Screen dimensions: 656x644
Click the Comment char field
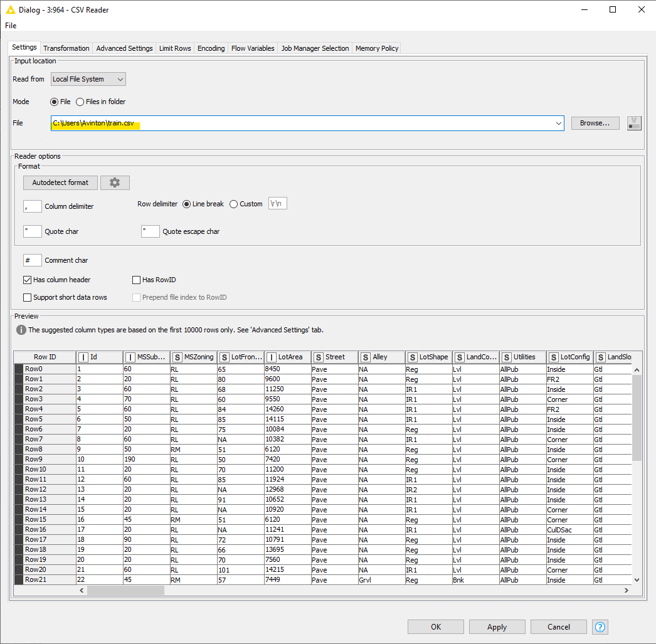pos(32,260)
